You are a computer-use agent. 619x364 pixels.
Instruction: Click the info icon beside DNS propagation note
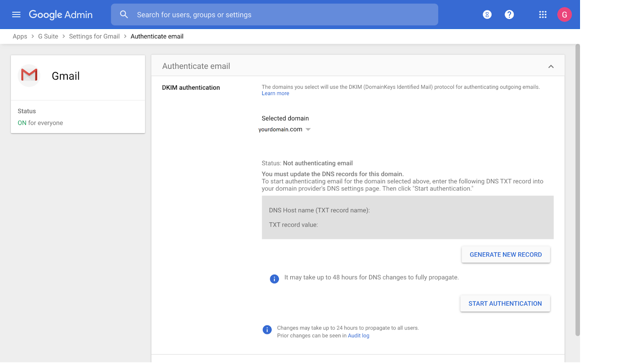tap(274, 279)
